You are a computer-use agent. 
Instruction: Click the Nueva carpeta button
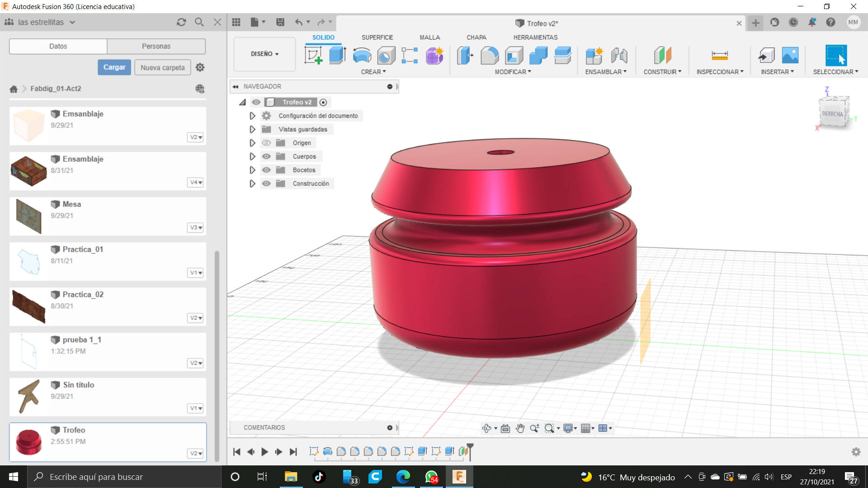tap(163, 67)
